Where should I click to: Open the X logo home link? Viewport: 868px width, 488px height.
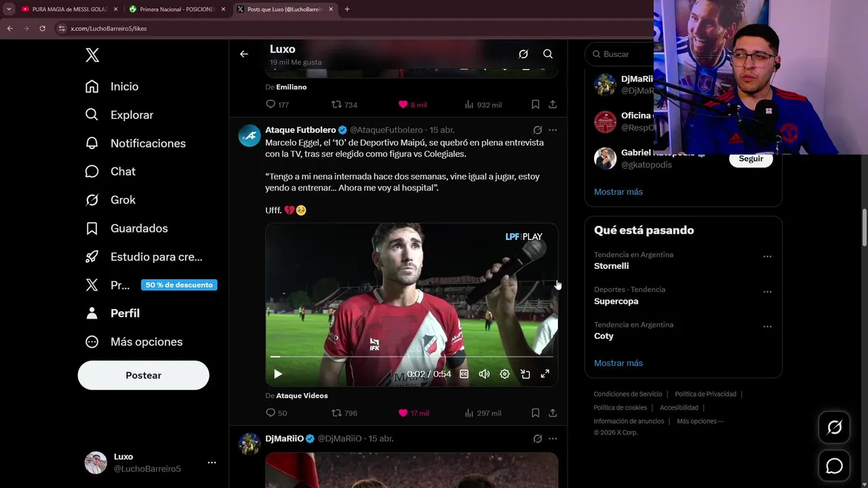click(92, 55)
